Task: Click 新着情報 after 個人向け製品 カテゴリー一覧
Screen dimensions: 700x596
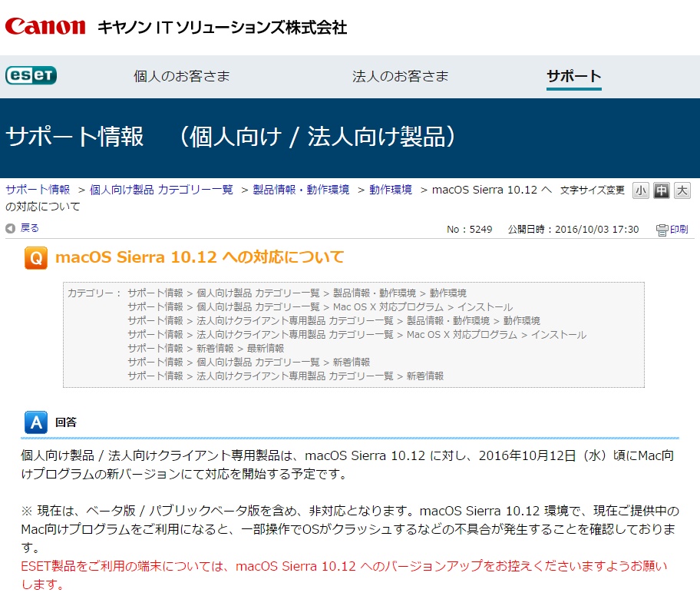Action: click(352, 363)
